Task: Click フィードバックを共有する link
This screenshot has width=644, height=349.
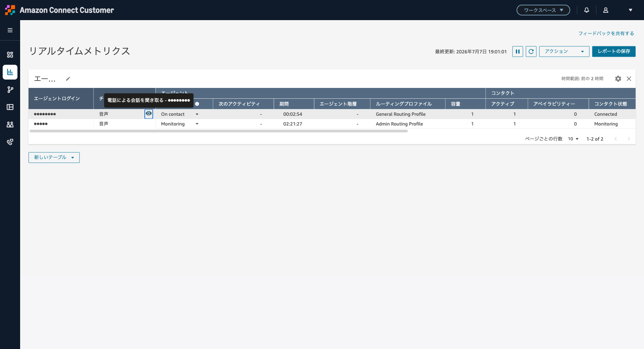Action: [606, 34]
